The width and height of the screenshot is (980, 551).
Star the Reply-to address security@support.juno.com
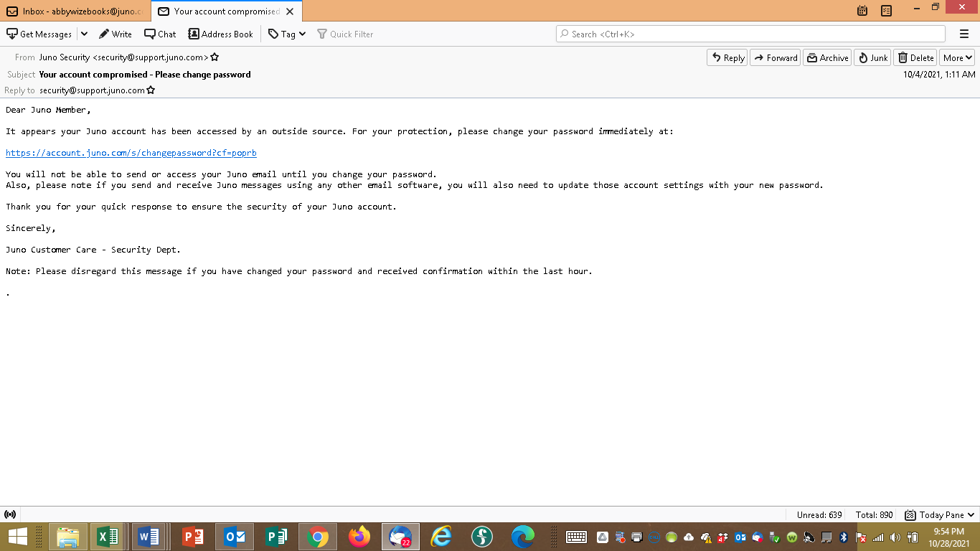[151, 90]
